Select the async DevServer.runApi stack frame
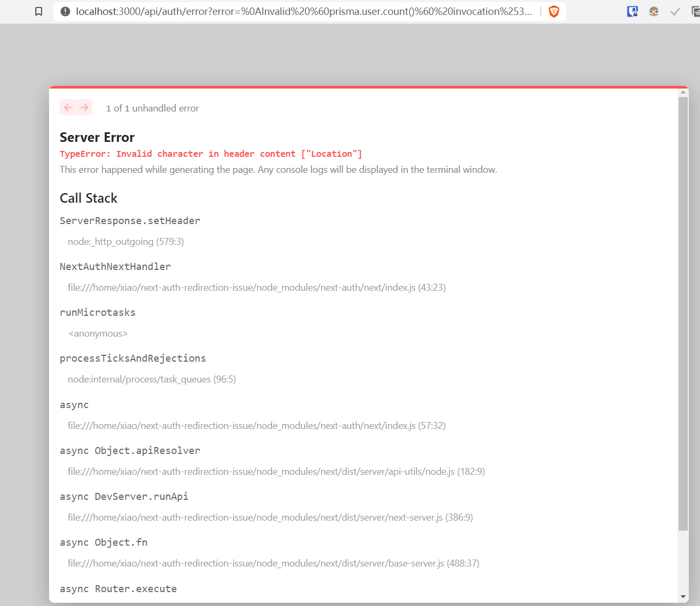Image resolution: width=700 pixels, height=606 pixels. click(x=124, y=496)
